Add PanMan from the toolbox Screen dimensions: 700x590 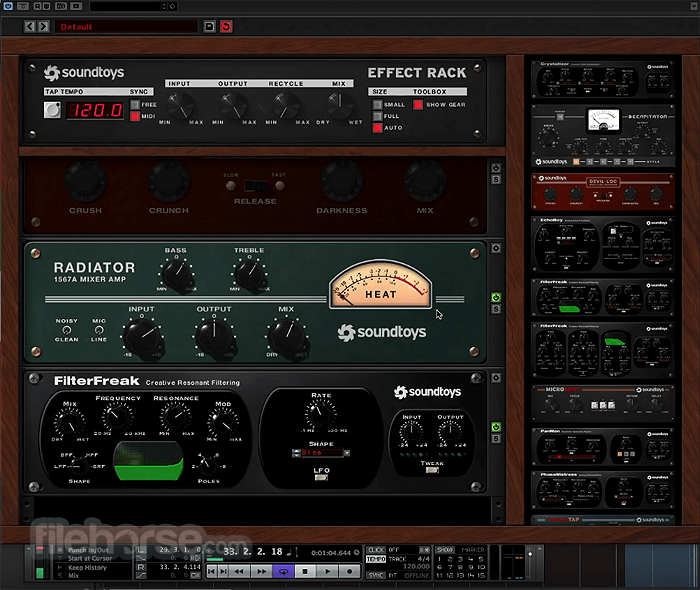pos(603,447)
